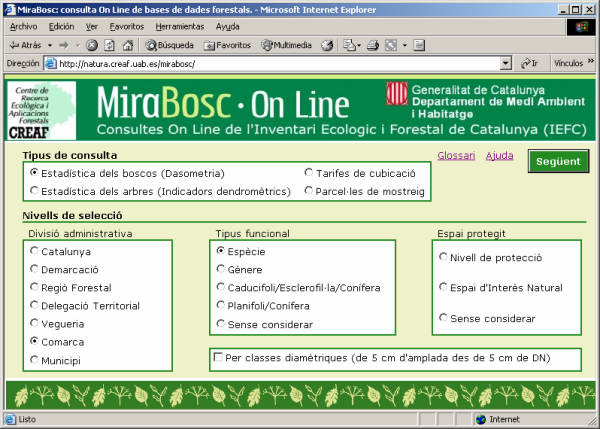Click the Ir go button

(530, 63)
